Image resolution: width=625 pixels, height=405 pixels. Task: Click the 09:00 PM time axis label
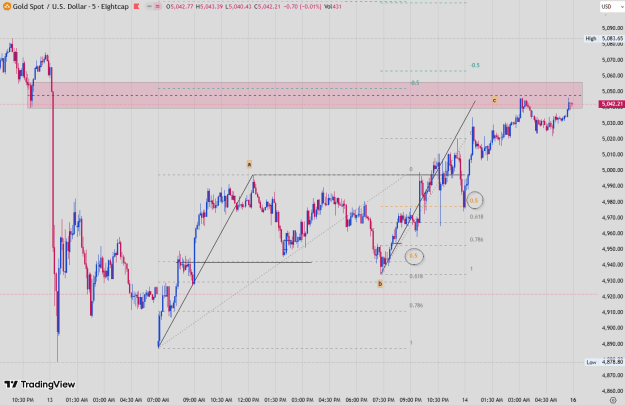point(411,400)
